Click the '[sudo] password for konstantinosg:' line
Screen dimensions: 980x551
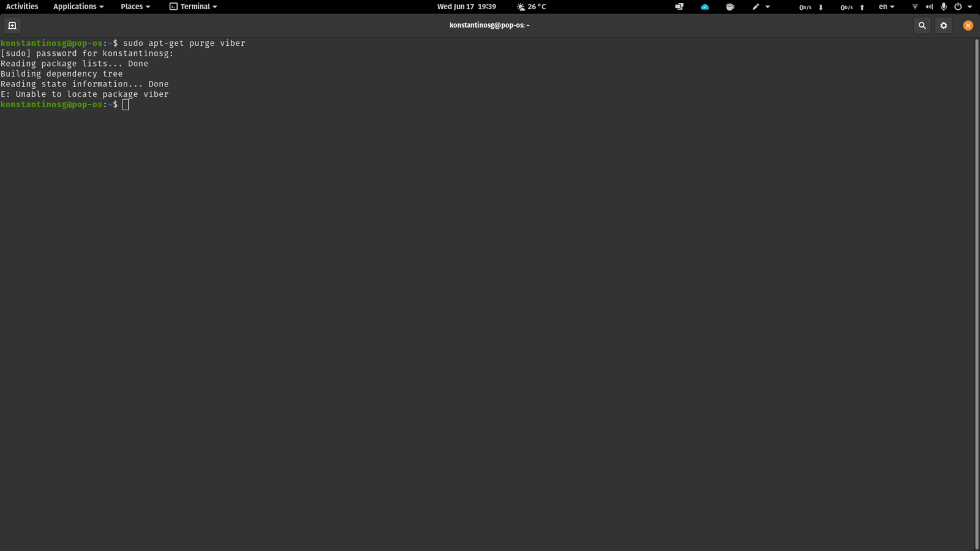coord(87,54)
